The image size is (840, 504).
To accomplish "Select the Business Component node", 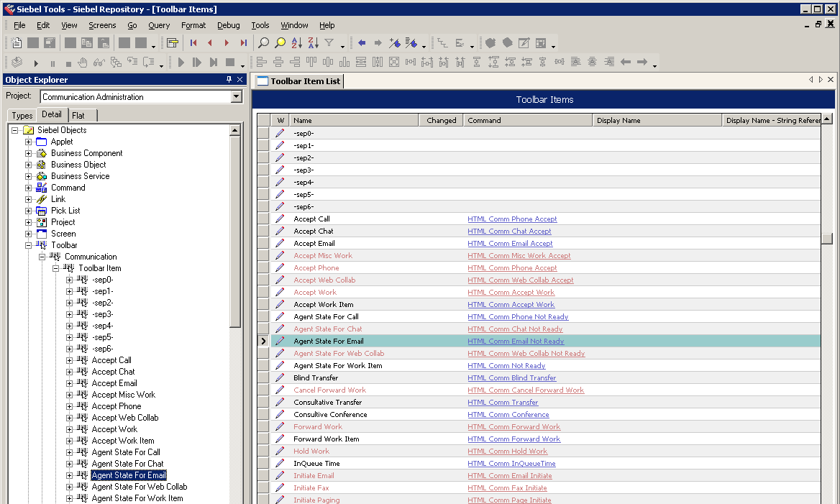I will 85,153.
